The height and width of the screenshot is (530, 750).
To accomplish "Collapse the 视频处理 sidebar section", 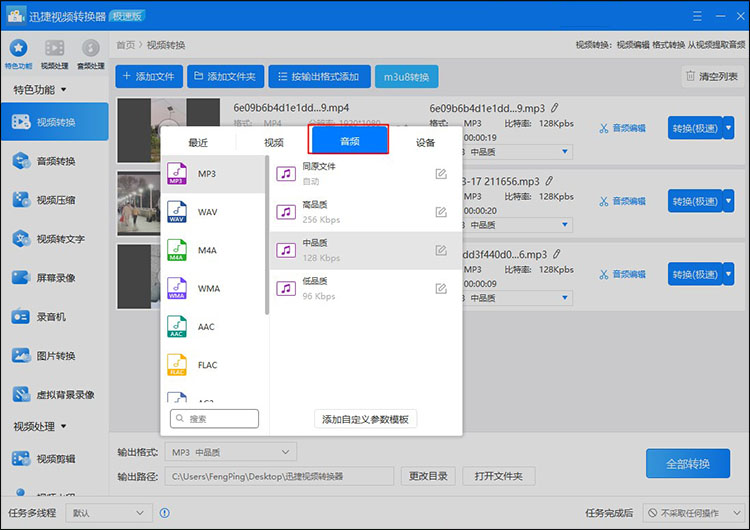I will 64,426.
